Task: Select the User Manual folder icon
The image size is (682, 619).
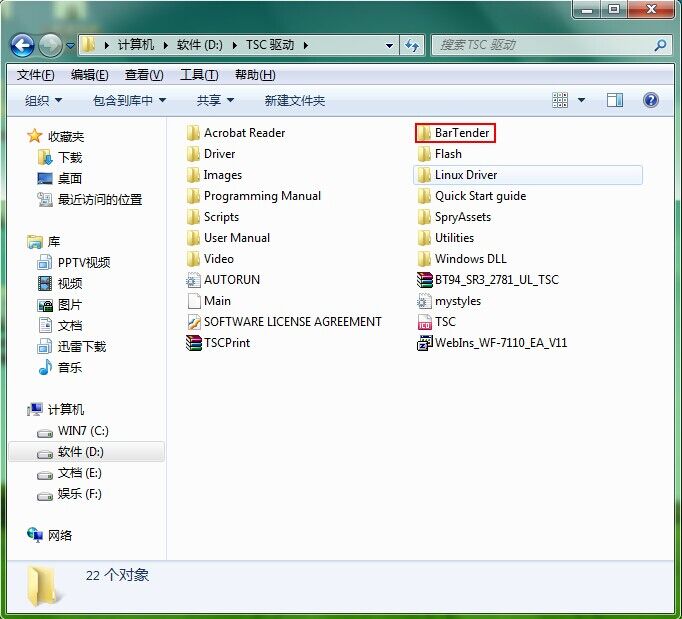Action: pos(193,238)
